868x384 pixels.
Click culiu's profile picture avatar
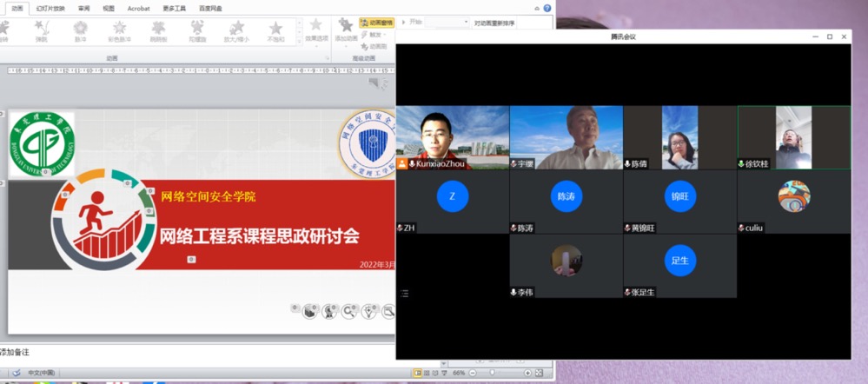794,196
